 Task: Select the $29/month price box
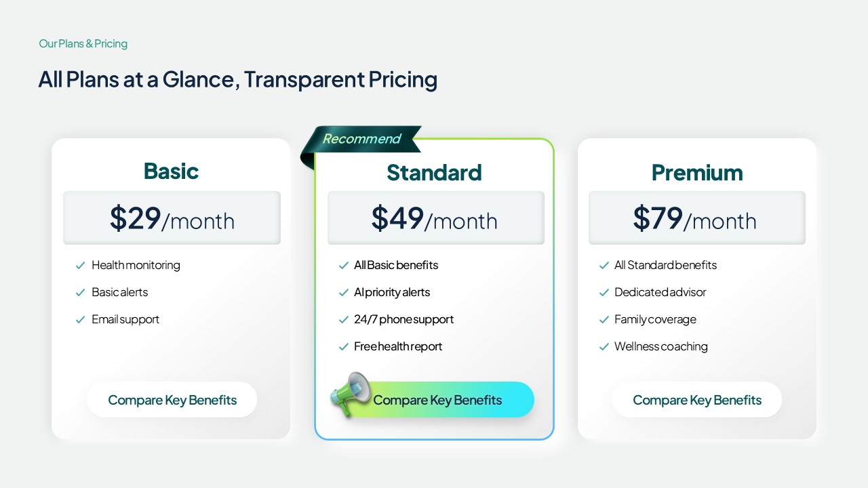point(172,218)
